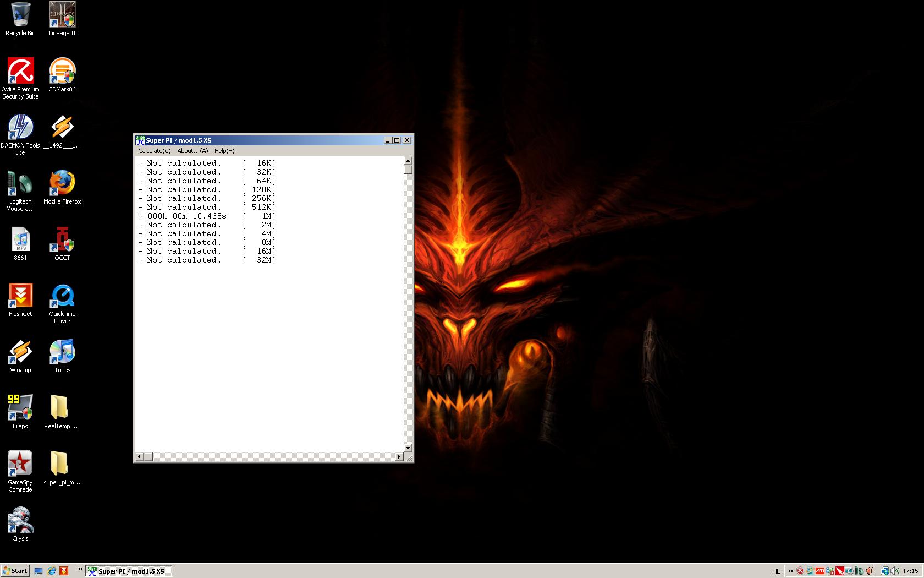
Task: Select the Winamp desktop shortcut
Action: pyautogui.click(x=20, y=356)
